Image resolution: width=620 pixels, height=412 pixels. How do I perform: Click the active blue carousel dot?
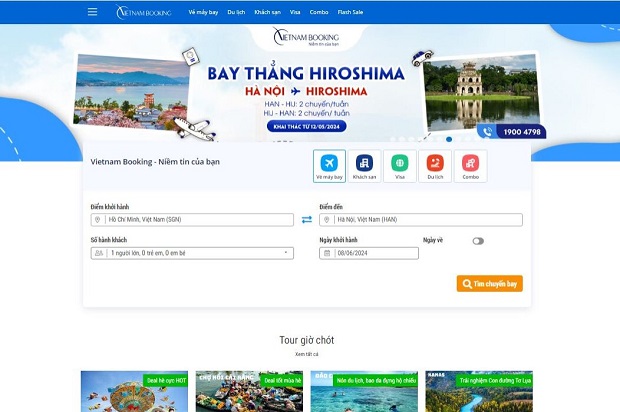pyautogui.click(x=449, y=139)
